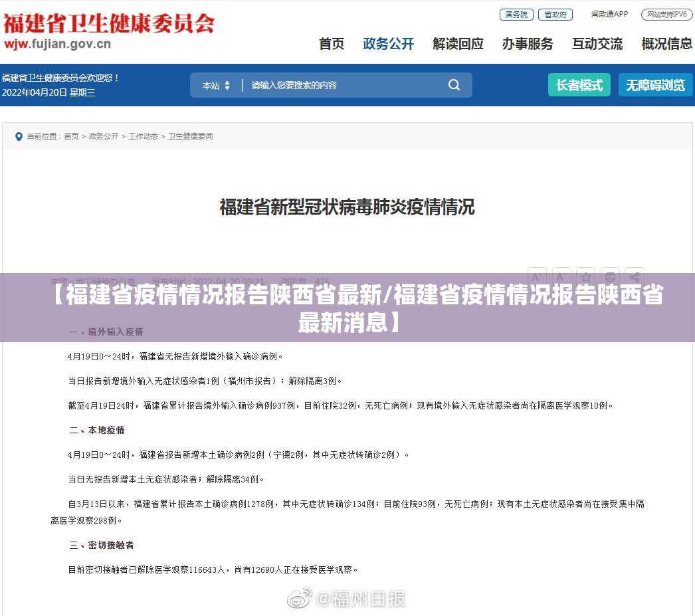Click the 省政府 link button

554,14
